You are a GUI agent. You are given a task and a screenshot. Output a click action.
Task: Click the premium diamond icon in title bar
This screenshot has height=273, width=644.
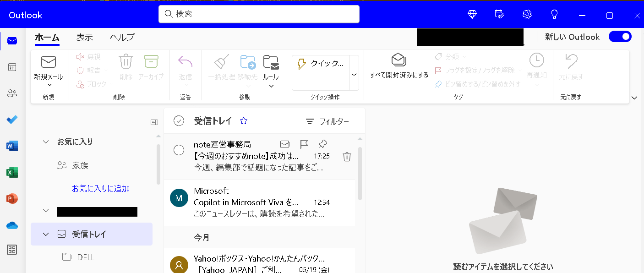coord(472,15)
